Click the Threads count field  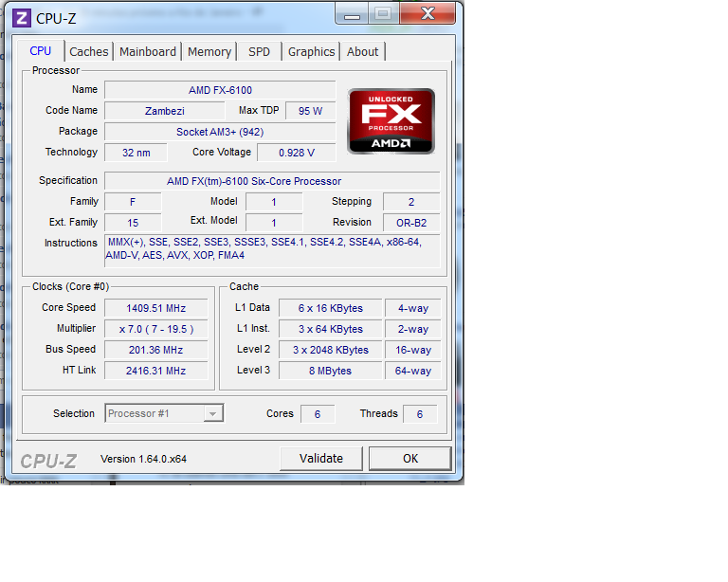click(x=420, y=414)
